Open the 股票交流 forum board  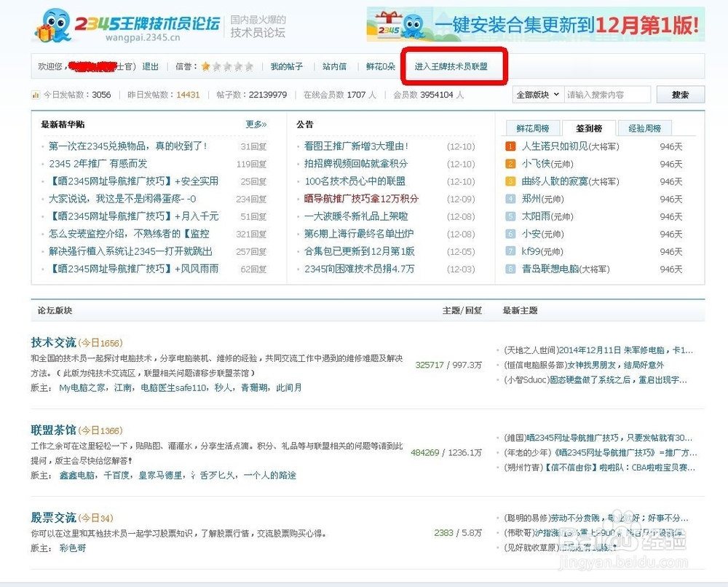(x=53, y=517)
